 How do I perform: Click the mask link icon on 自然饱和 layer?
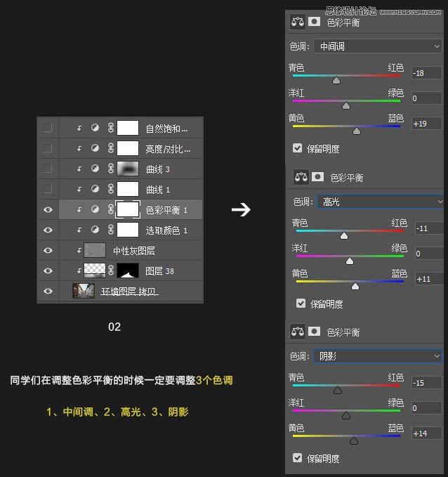pos(111,128)
